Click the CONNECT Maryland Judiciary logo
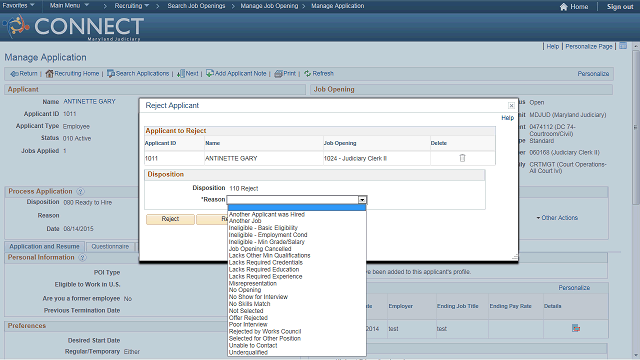 [73, 27]
